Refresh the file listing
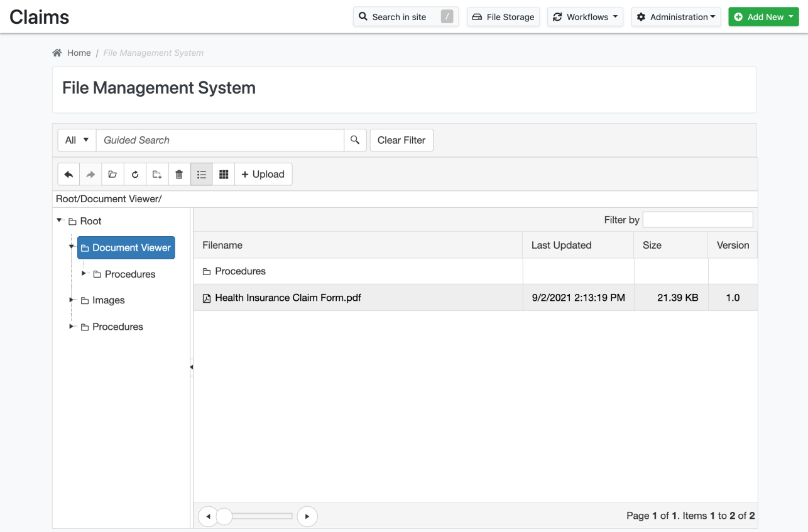 135,174
